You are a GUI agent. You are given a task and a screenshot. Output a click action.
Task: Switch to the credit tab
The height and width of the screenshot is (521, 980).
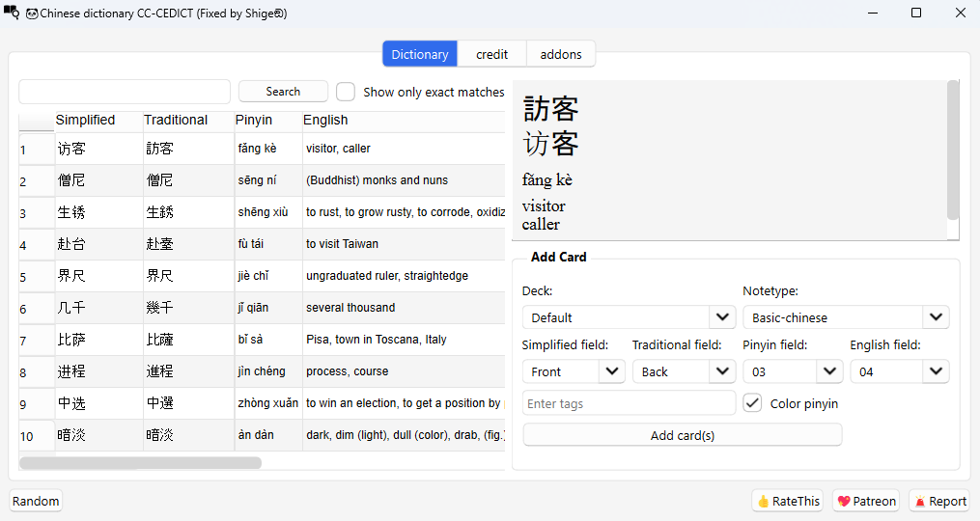(491, 54)
